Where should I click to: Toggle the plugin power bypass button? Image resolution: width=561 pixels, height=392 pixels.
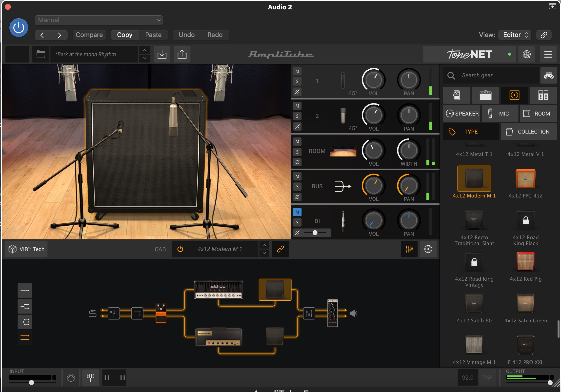19,28
